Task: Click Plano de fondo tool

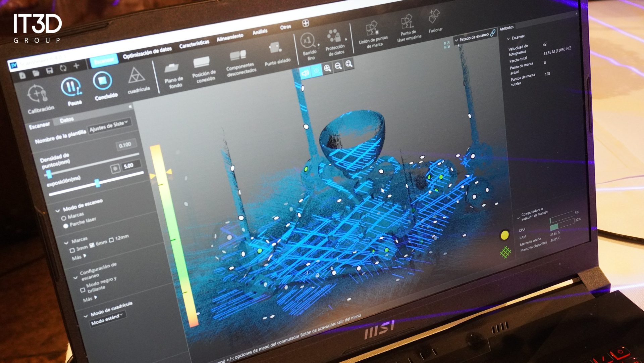Action: 171,68
